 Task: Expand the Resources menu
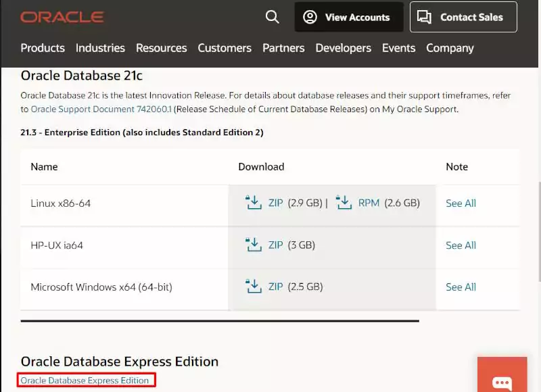[x=161, y=48]
